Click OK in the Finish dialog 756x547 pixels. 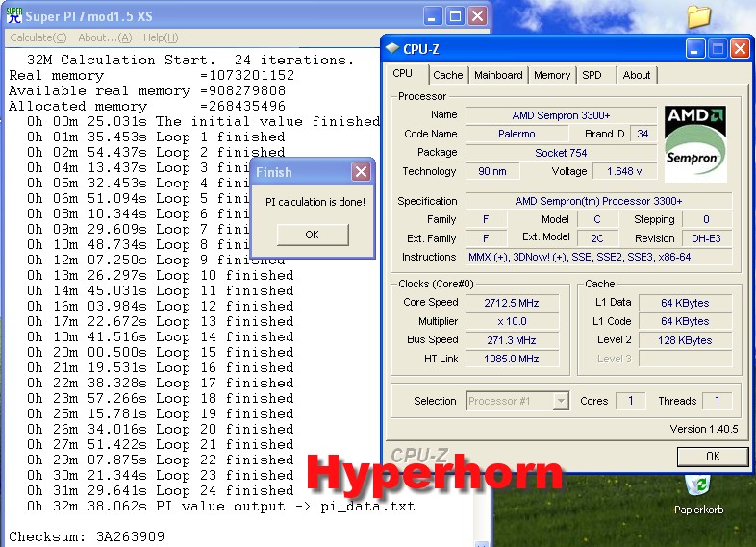click(x=313, y=235)
